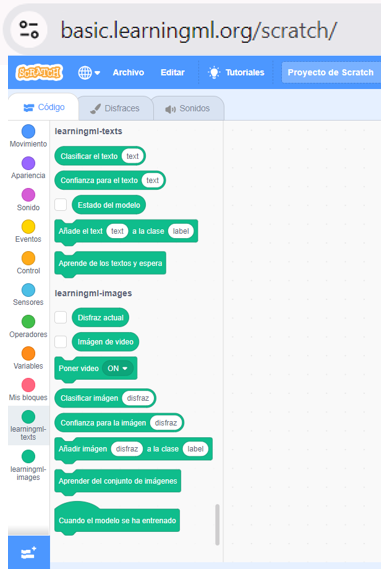
Task: Open the globe language selector
Action: [x=89, y=73]
